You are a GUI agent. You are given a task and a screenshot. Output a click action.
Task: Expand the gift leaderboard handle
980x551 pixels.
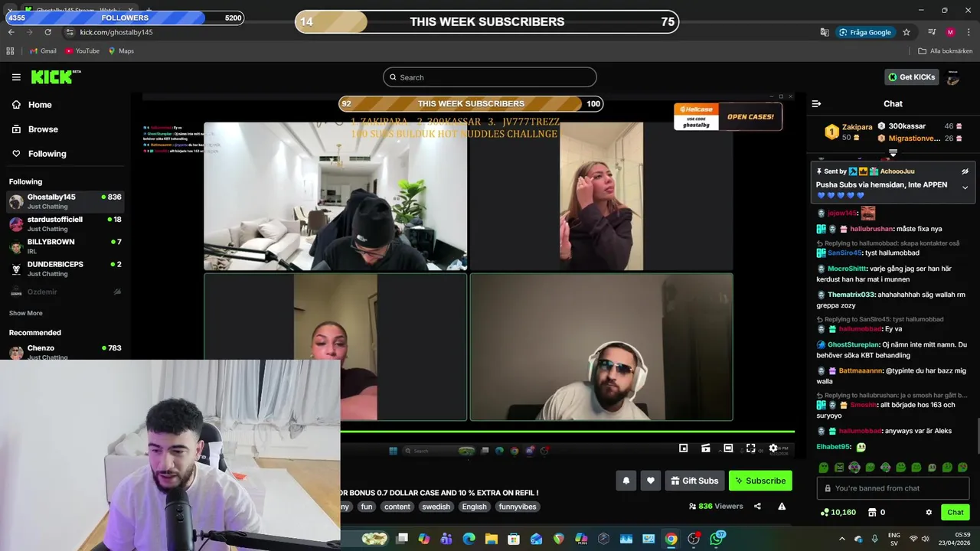pyautogui.click(x=893, y=154)
